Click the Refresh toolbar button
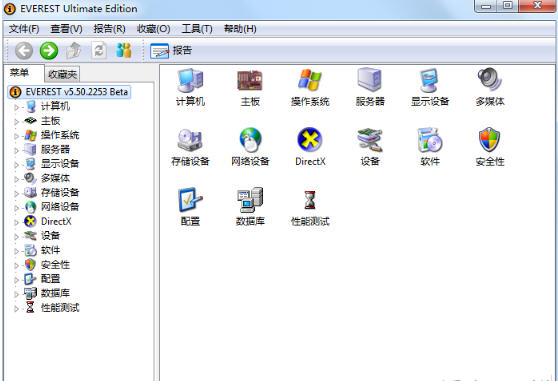558x385 pixels. pyautogui.click(x=99, y=51)
